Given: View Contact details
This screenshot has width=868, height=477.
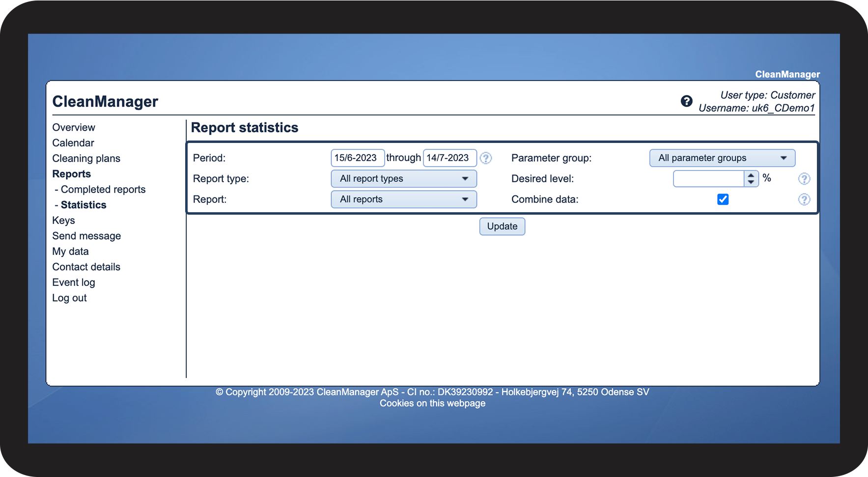Looking at the screenshot, I should pyautogui.click(x=86, y=267).
